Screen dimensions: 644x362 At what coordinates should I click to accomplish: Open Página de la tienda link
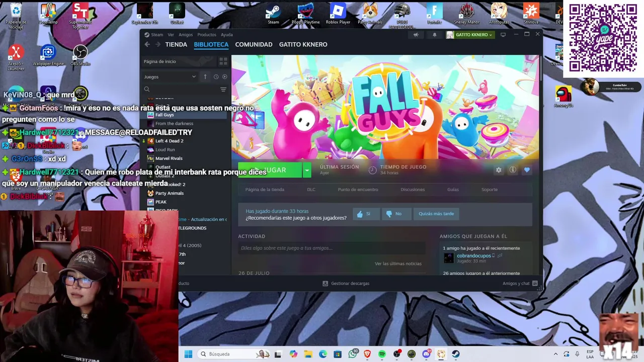point(265,190)
